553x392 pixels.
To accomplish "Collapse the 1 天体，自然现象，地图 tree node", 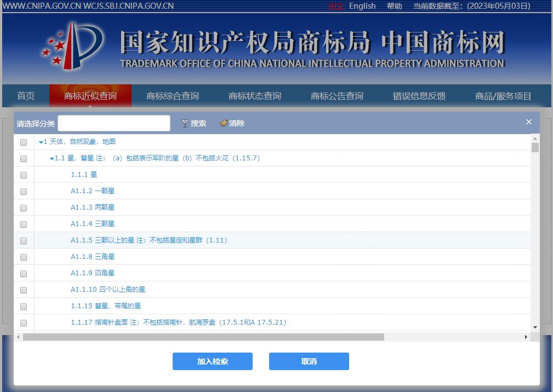I will (x=41, y=142).
